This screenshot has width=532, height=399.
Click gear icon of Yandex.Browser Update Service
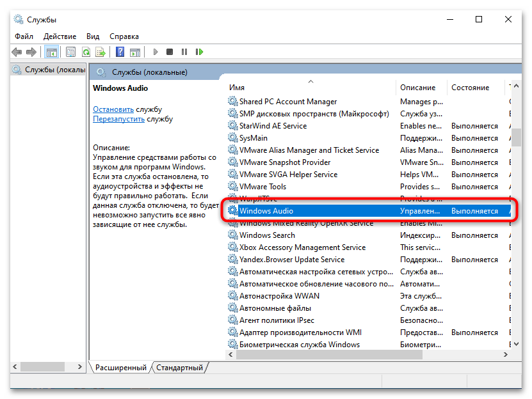click(232, 259)
